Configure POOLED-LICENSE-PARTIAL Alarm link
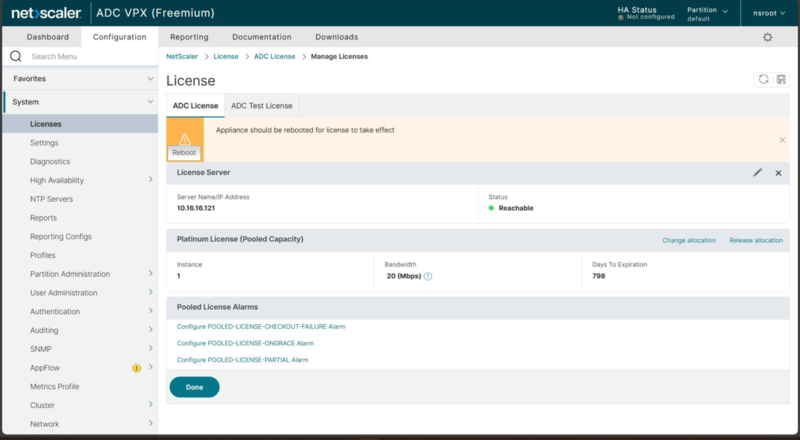Viewport: 800px width, 440px height. pos(243,360)
